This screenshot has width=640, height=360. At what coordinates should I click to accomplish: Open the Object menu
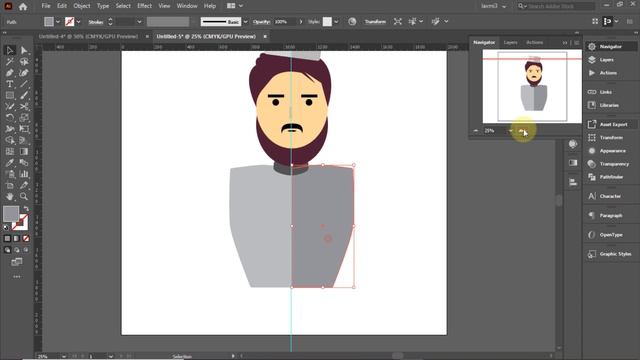point(82,6)
